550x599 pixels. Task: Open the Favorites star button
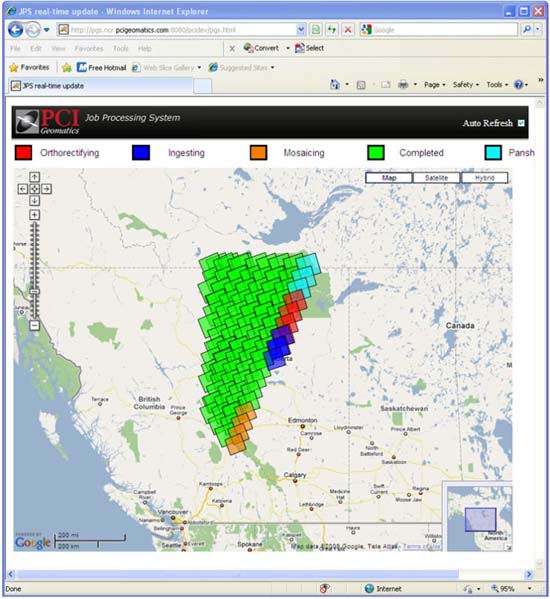[29, 68]
